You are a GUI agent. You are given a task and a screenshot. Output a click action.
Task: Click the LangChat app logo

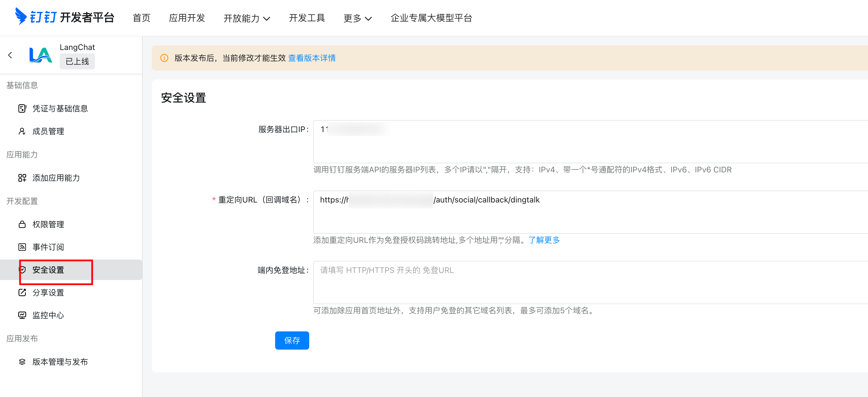40,55
